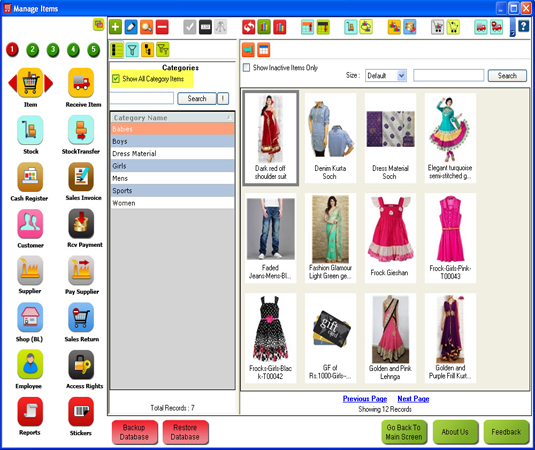Open the Sales Return module
This screenshot has height=450, width=535.
pos(81,318)
